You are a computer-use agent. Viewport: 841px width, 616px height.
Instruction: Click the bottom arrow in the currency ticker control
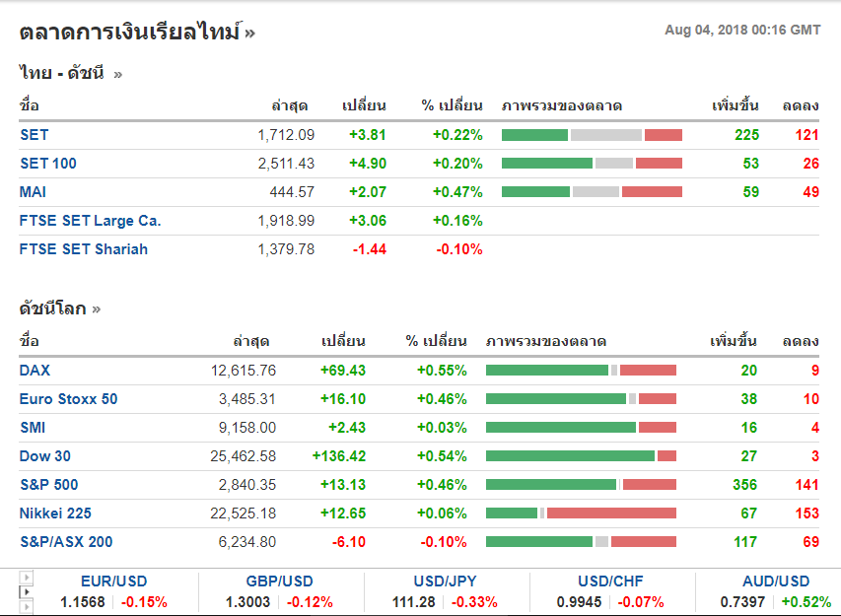click(x=27, y=605)
